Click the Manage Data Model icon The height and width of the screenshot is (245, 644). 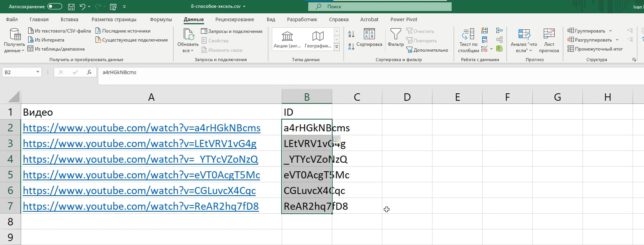[499, 49]
